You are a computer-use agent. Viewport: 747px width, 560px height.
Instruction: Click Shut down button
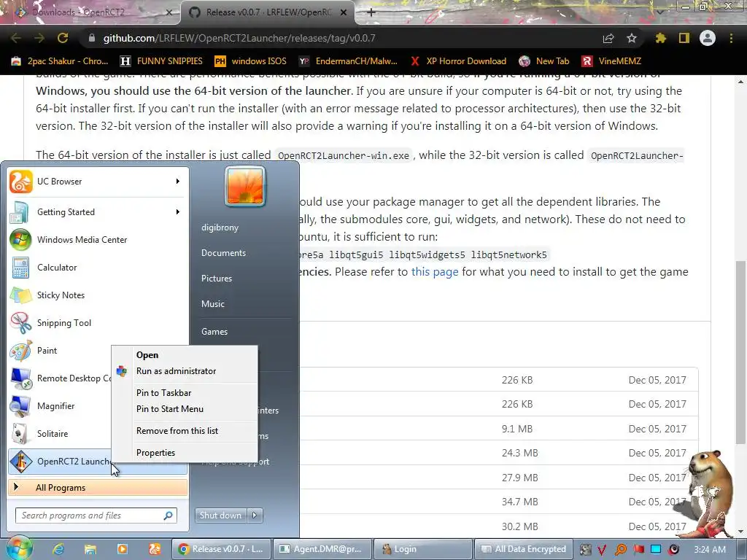click(x=221, y=516)
